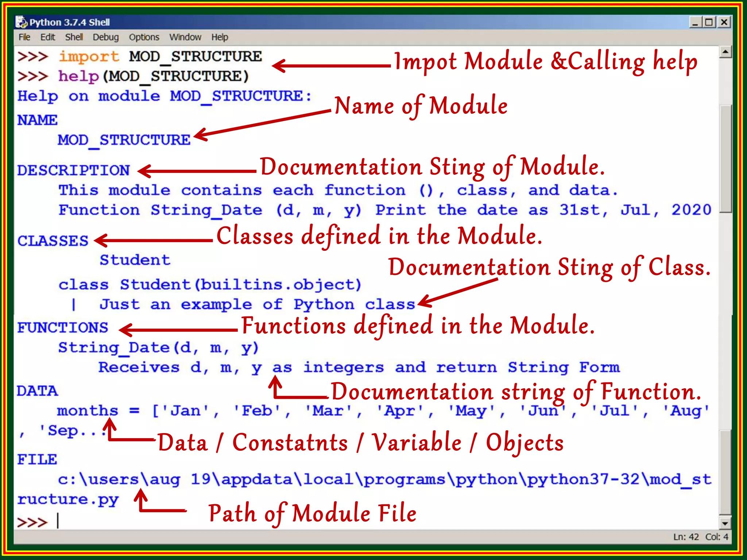Open the Debug menu
This screenshot has width=747, height=560.
pyautogui.click(x=106, y=37)
